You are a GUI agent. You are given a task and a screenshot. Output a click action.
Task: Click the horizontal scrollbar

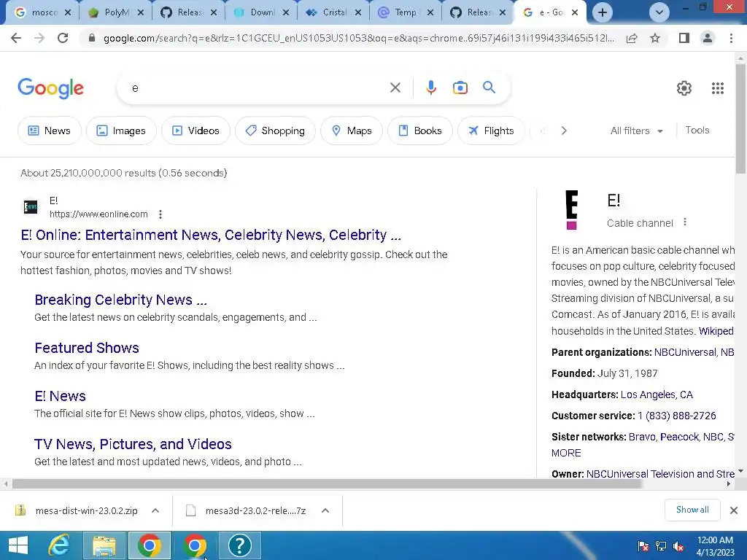click(326, 484)
